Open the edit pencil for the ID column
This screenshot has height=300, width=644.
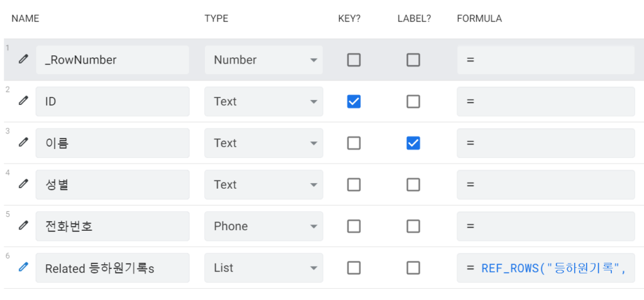[24, 100]
